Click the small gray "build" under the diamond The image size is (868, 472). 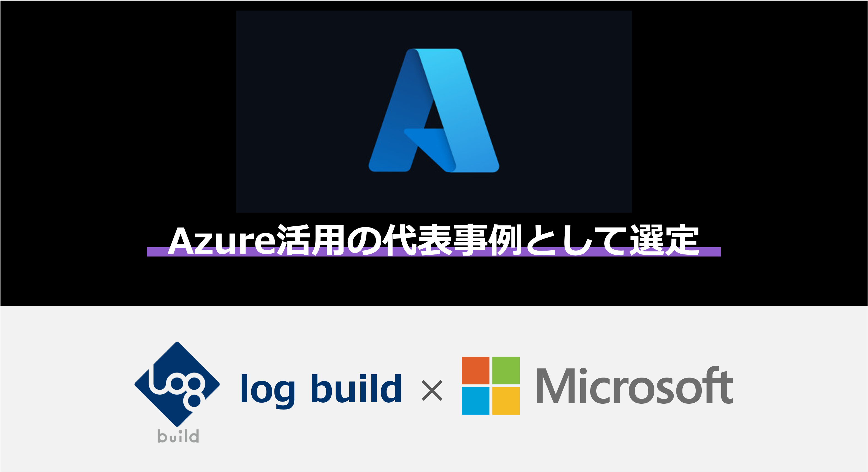(178, 436)
